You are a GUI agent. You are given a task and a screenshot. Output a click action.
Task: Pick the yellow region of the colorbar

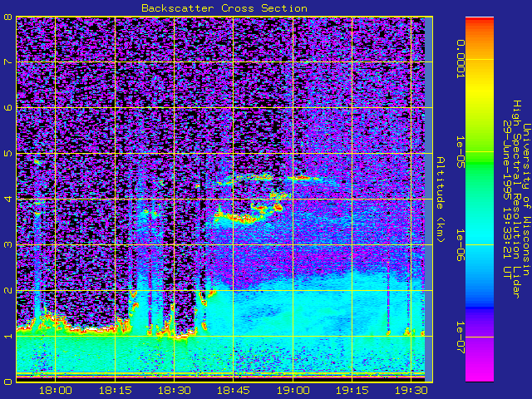tap(480, 90)
